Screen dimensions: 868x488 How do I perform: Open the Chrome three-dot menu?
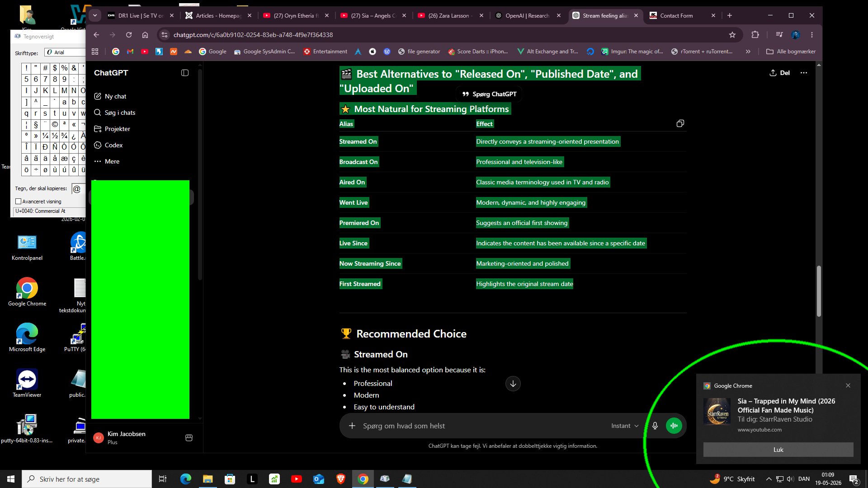point(812,35)
